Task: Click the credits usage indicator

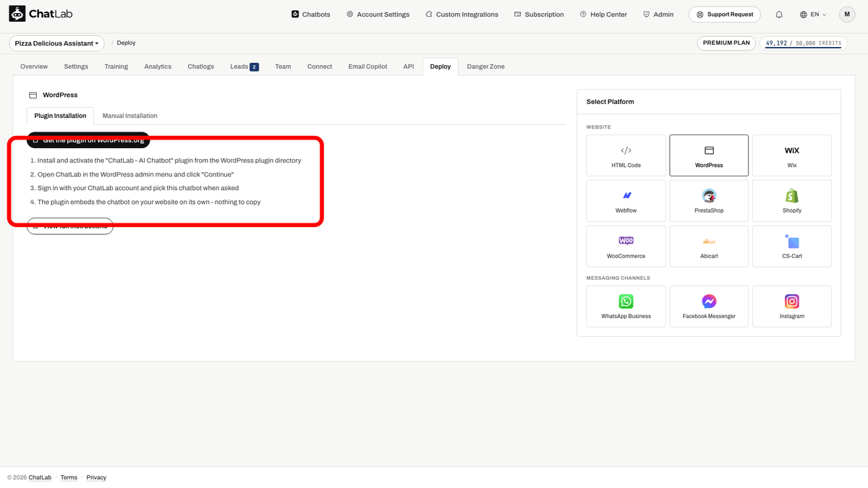Action: (804, 43)
